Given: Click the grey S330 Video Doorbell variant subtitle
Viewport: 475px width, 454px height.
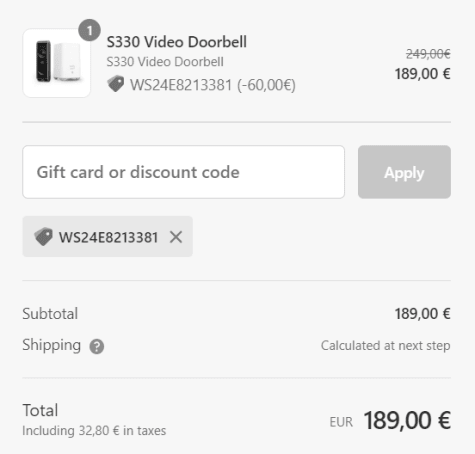Looking at the screenshot, I should tap(165, 62).
